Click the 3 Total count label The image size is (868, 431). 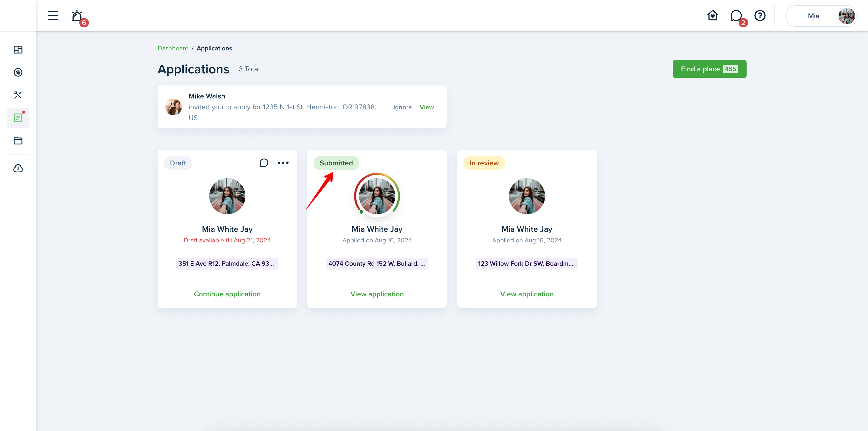coord(249,69)
